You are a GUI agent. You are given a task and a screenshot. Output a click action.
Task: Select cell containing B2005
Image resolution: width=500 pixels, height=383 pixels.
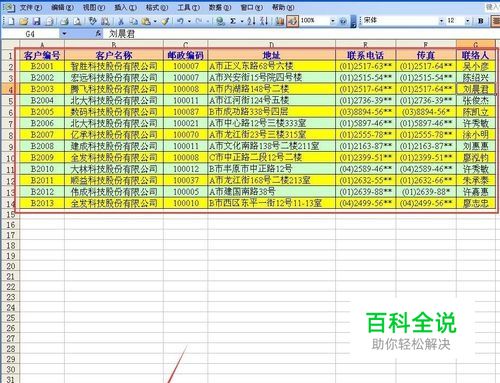coord(42,112)
